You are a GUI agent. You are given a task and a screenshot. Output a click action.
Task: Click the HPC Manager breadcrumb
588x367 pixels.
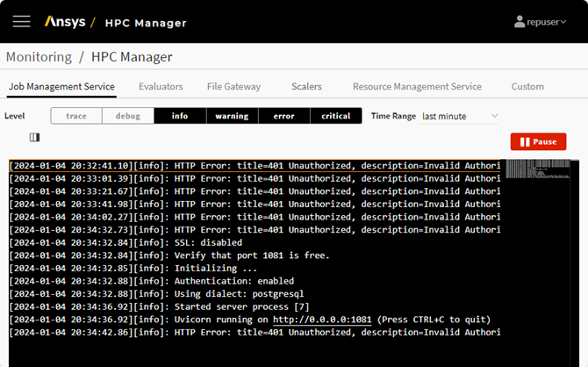[x=132, y=57]
